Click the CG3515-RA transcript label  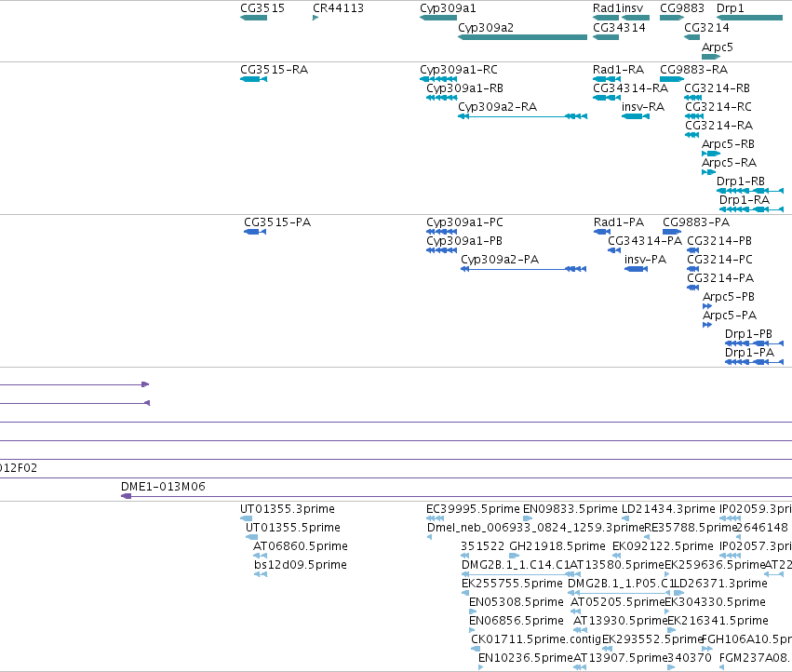coord(274,70)
